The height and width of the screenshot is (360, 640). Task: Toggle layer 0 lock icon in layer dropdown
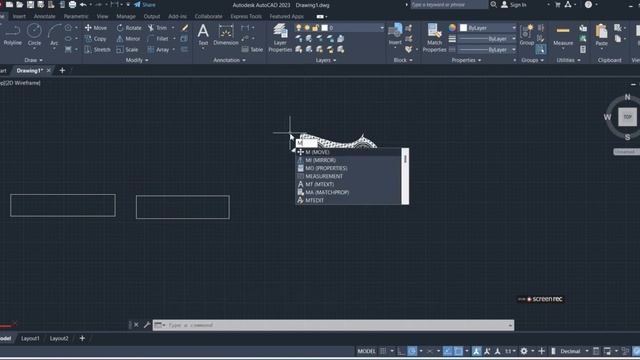tap(315, 28)
